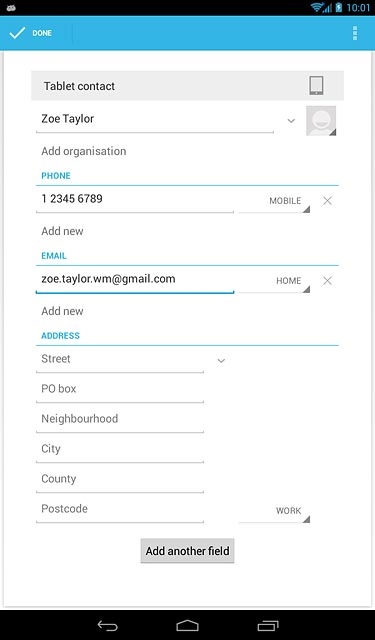Change the contact photo thumbnail
Image resolution: width=375 pixels, height=640 pixels.
pyautogui.click(x=321, y=121)
